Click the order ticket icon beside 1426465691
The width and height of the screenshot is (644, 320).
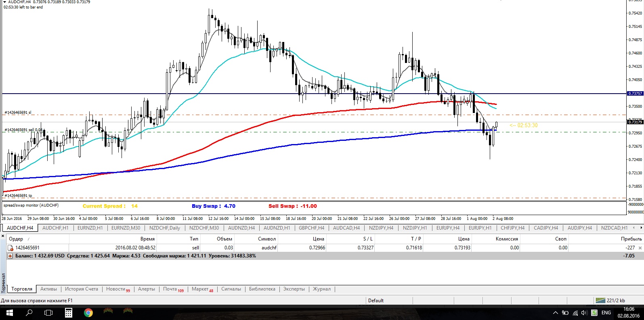coord(11,248)
